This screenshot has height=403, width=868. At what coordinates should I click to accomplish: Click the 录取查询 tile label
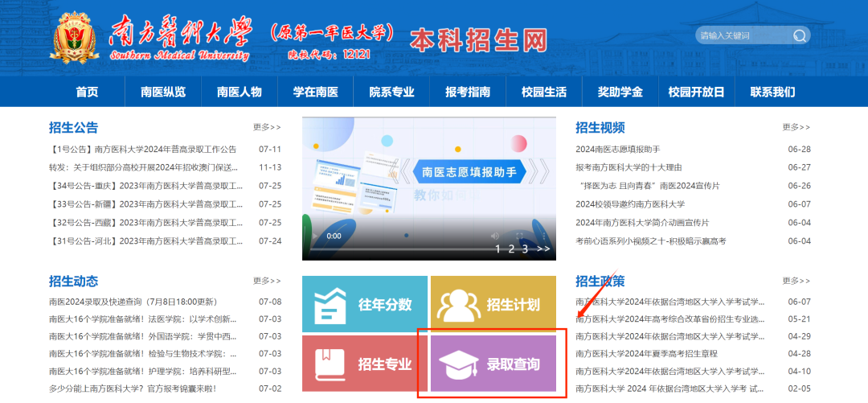[513, 364]
